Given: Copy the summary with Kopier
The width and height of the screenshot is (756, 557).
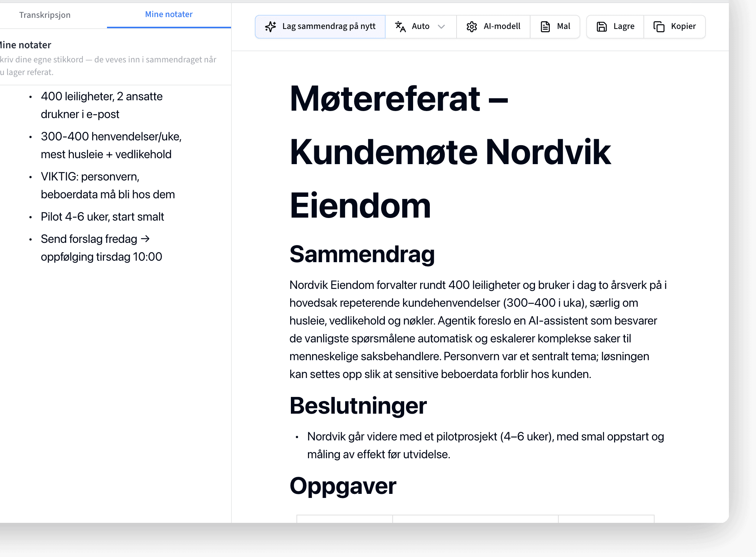Looking at the screenshot, I should [675, 26].
